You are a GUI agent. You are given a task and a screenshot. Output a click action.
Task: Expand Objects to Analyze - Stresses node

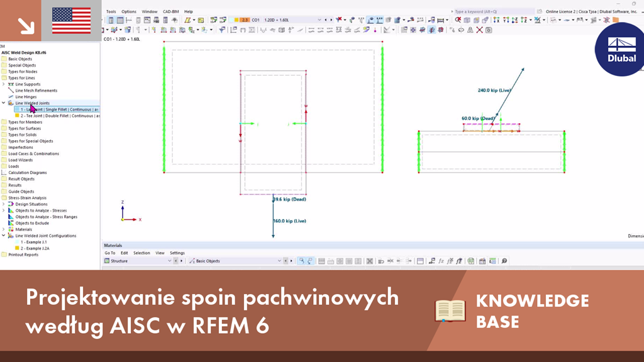click(x=4, y=211)
